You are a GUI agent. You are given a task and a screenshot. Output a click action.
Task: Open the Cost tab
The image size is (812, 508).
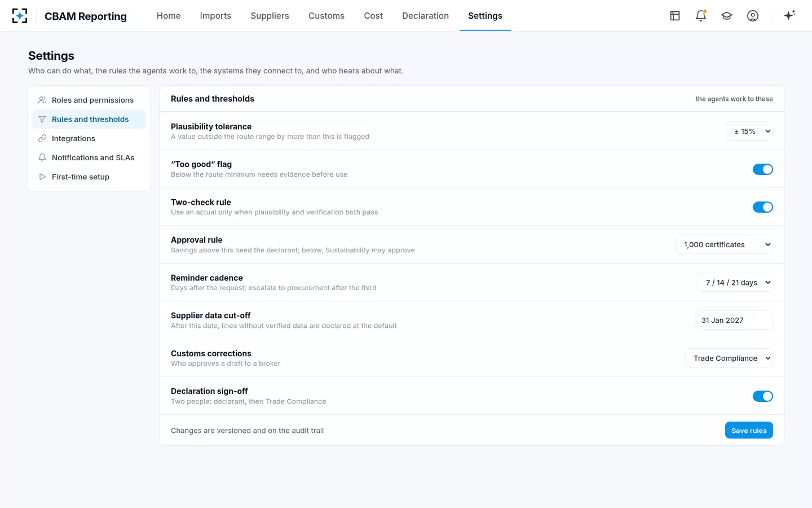pyautogui.click(x=373, y=16)
